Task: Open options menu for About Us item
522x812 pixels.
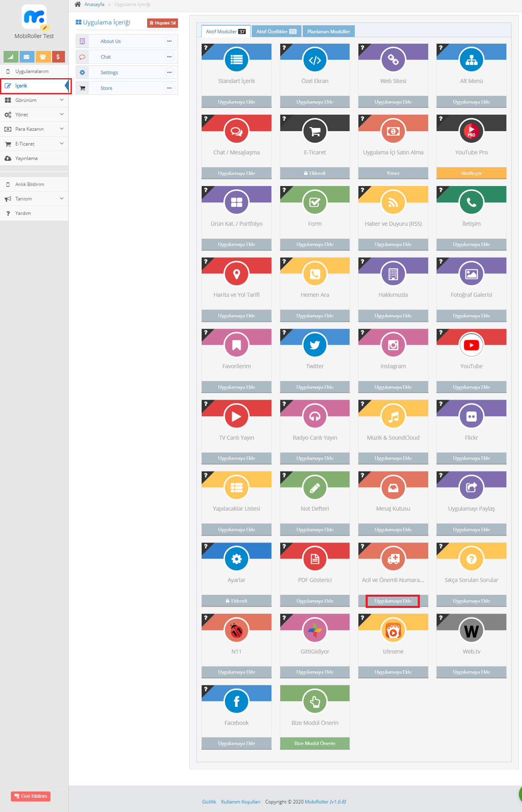Action: pos(169,41)
